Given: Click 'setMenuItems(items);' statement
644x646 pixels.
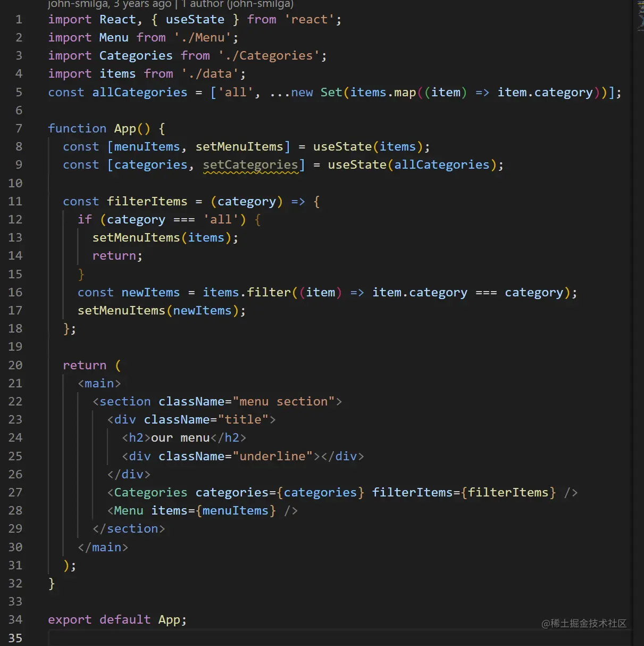Looking at the screenshot, I should coord(165,238).
